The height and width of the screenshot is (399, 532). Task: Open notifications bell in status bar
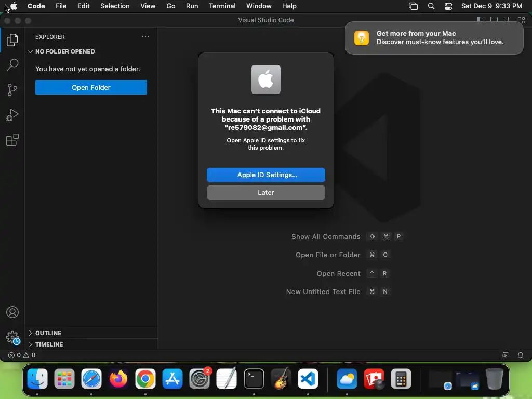520,355
